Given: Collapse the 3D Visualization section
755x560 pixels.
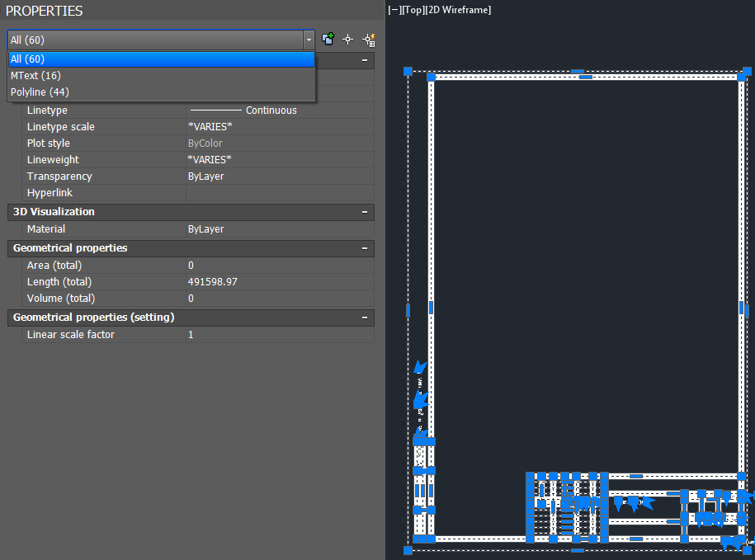Looking at the screenshot, I should tap(365, 212).
